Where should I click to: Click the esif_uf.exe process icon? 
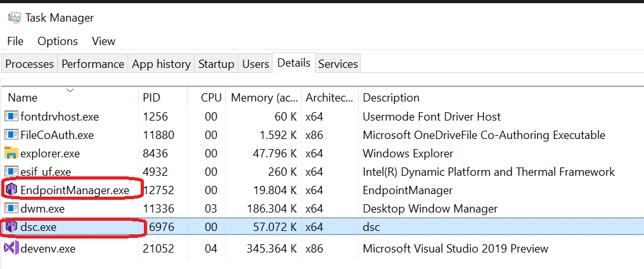click(x=11, y=171)
